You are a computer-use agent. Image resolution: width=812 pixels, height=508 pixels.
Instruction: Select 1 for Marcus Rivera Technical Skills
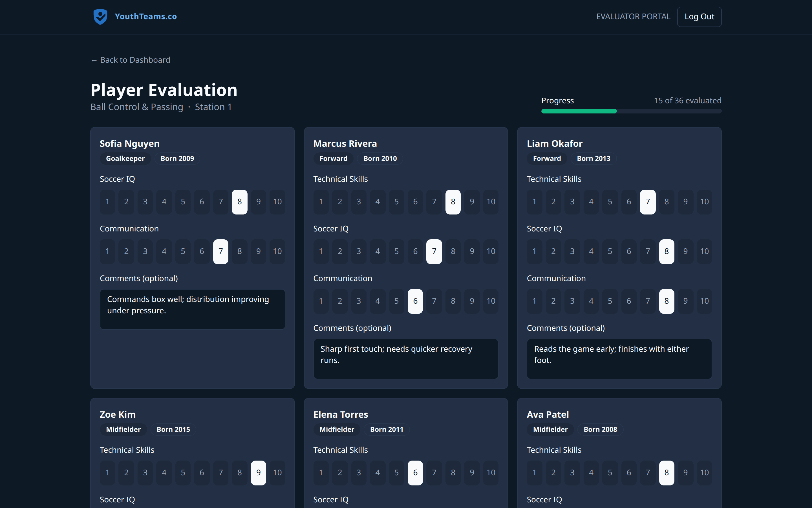click(321, 202)
